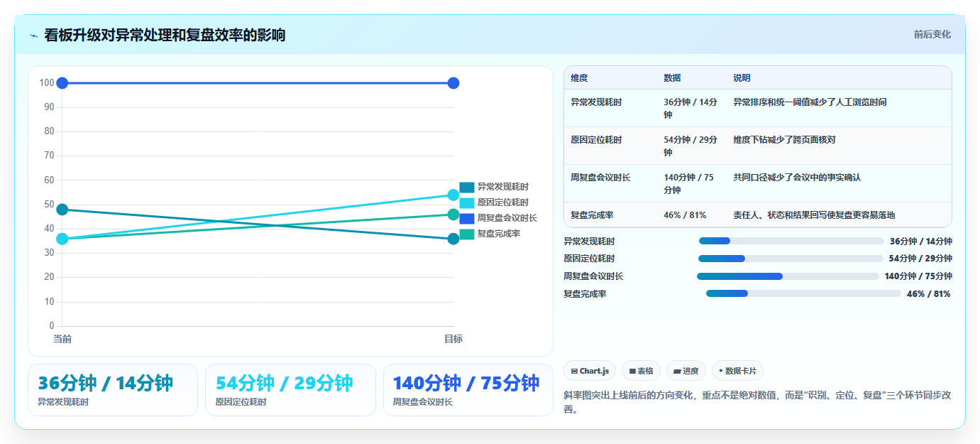
Task: Click the 复盘完成率 progress bar
Action: 803,293
